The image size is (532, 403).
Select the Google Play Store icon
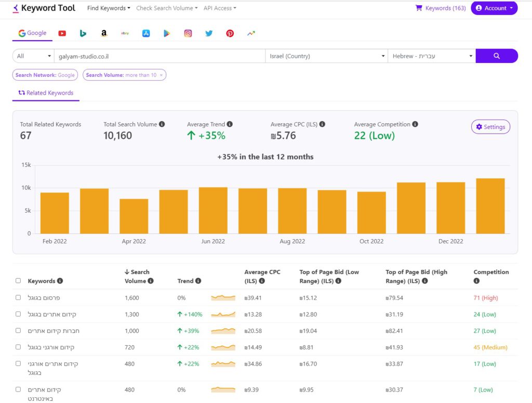tap(167, 33)
